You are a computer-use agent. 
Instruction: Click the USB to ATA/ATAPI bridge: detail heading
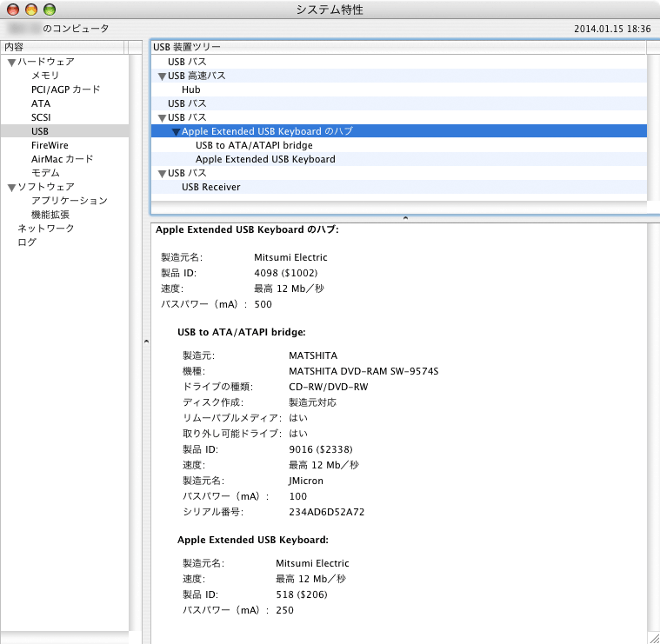pyautogui.click(x=242, y=332)
